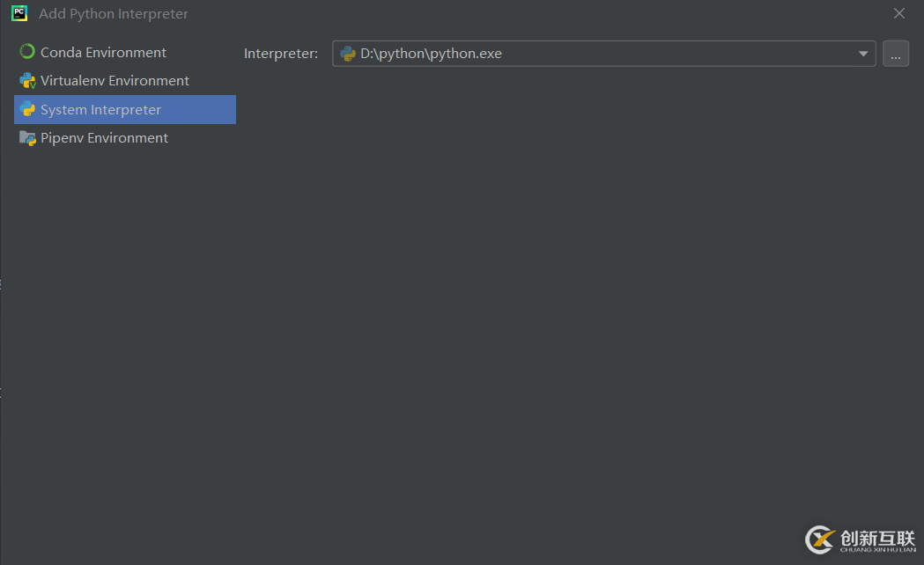Click the "Add Python Interpreter" title text

(114, 14)
